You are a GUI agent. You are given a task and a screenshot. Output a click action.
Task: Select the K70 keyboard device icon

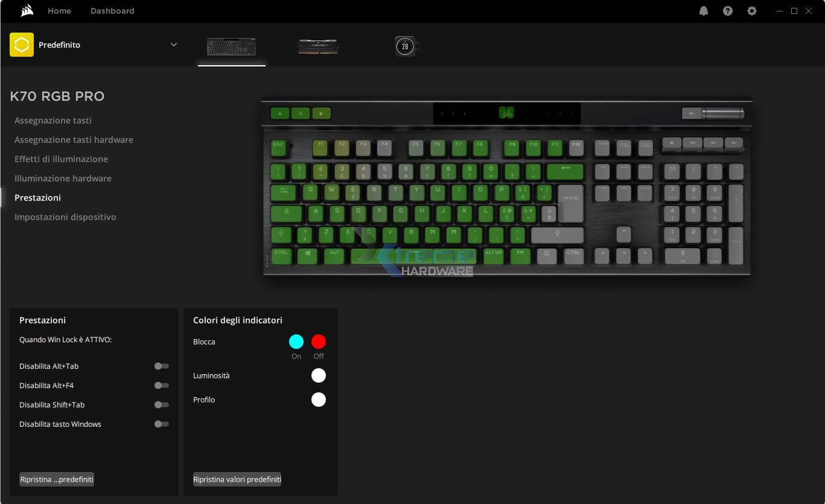[231, 47]
